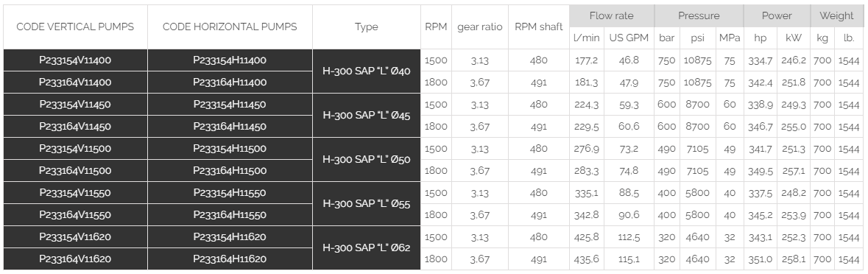The height and width of the screenshot is (274, 868).
Task: Select horizontal pump code P233154H11550
Action: [230, 193]
